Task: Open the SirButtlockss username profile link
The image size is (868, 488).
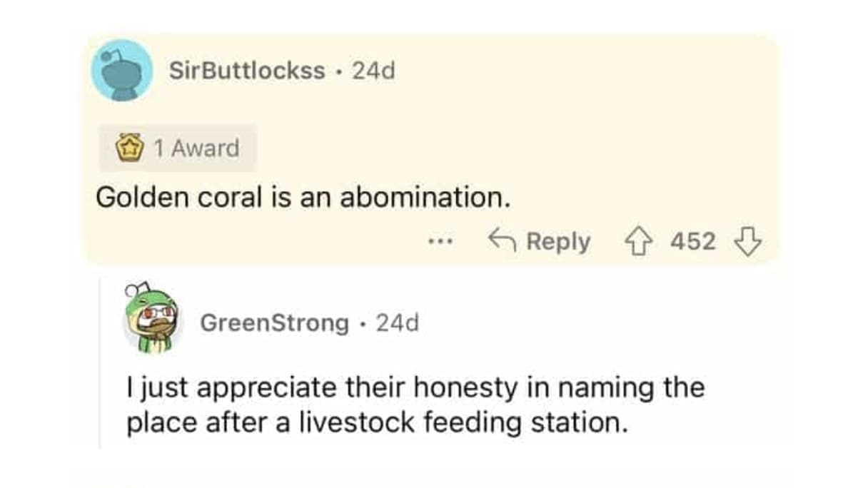Action: [x=247, y=71]
